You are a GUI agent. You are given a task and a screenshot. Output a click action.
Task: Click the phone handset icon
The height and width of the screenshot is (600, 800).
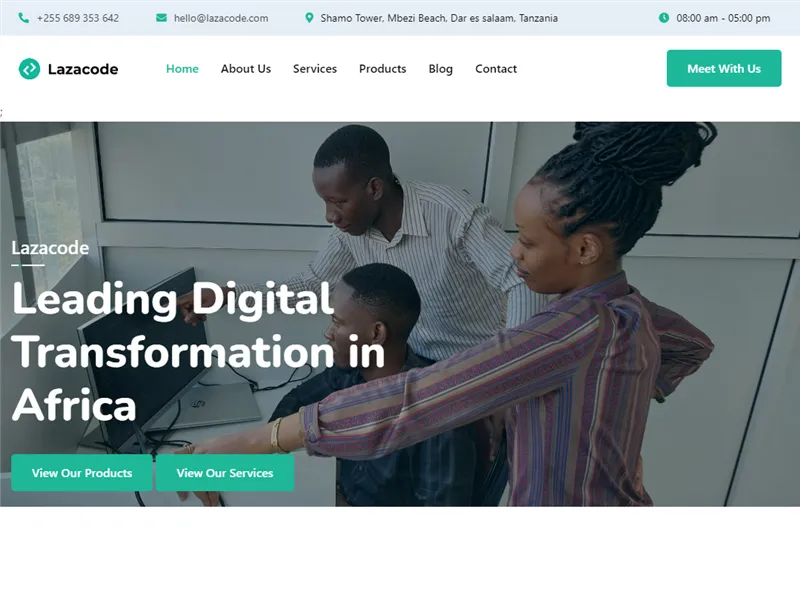tap(23, 18)
